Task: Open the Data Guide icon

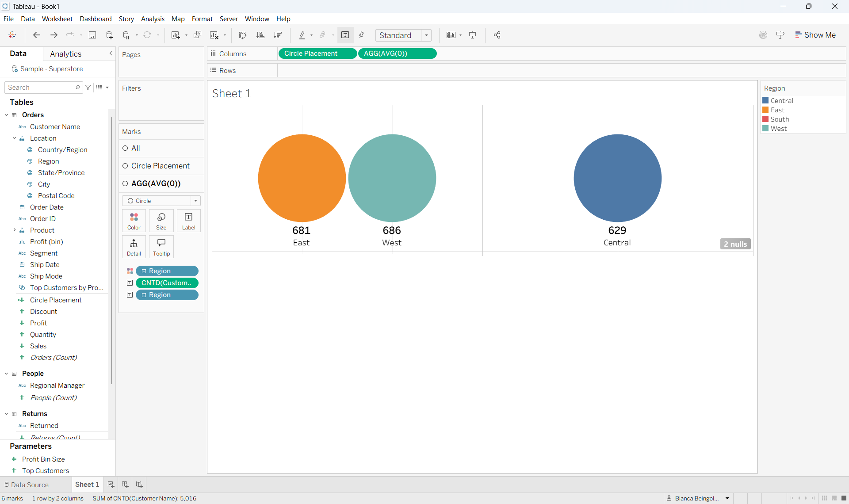Action: click(780, 35)
